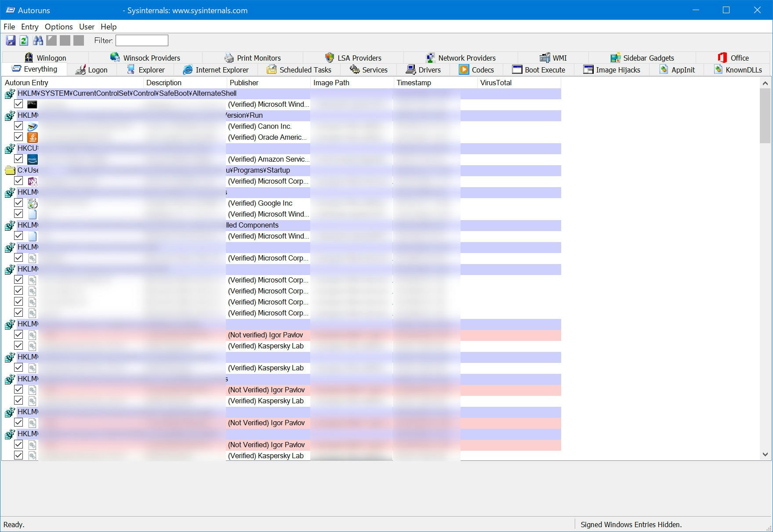Screen dimensions: 773x532
Task: Click the Network Providers icon
Action: 430,58
